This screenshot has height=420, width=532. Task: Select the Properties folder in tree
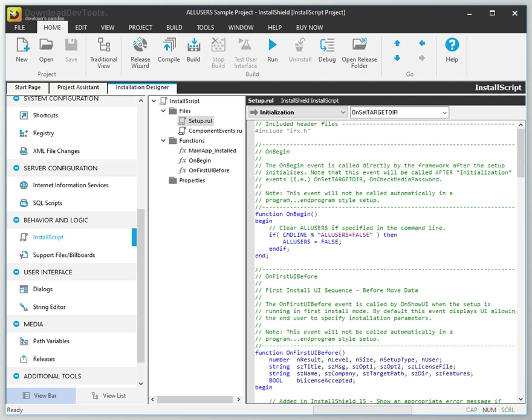point(187,180)
